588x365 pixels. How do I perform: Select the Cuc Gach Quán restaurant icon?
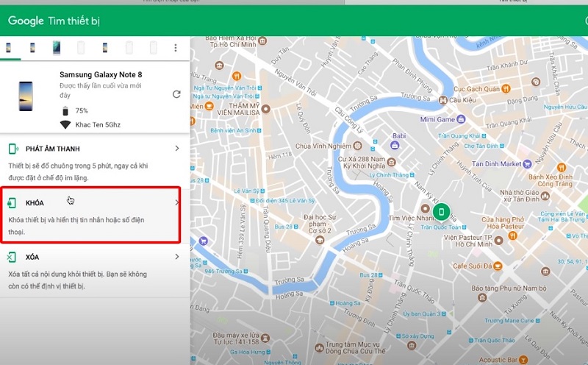[x=506, y=88]
